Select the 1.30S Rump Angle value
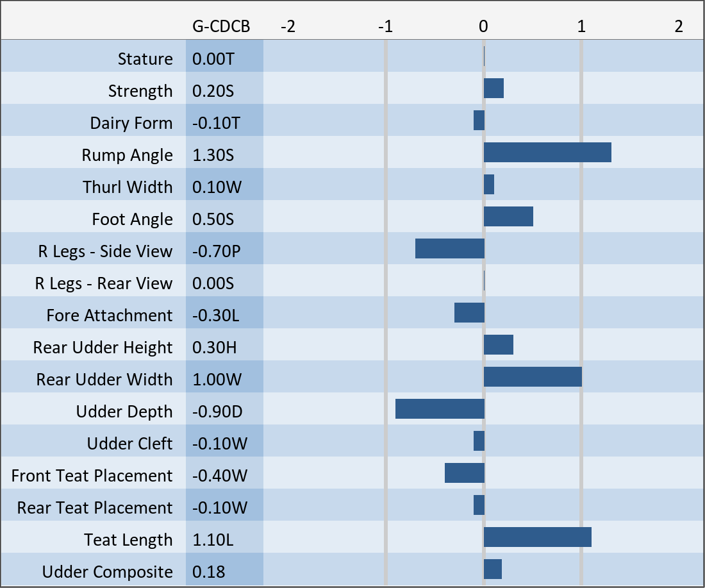 click(213, 155)
